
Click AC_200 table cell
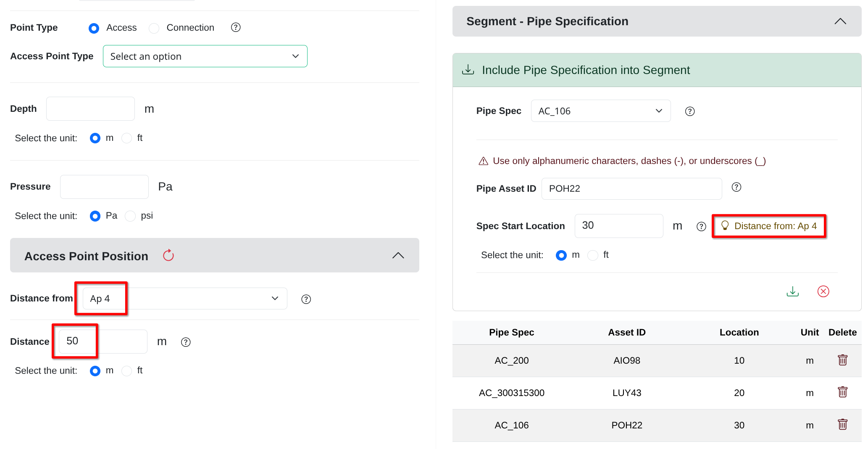tap(511, 361)
